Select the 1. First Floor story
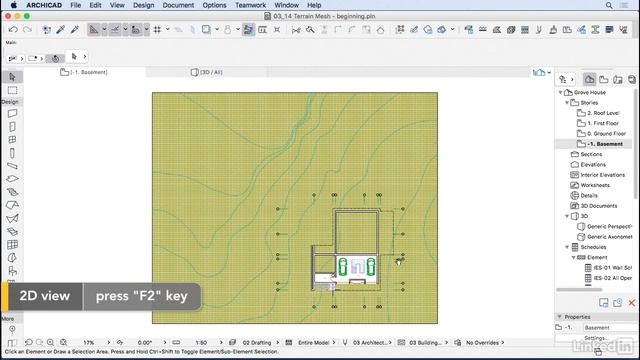The width and height of the screenshot is (640, 360). coord(603,123)
